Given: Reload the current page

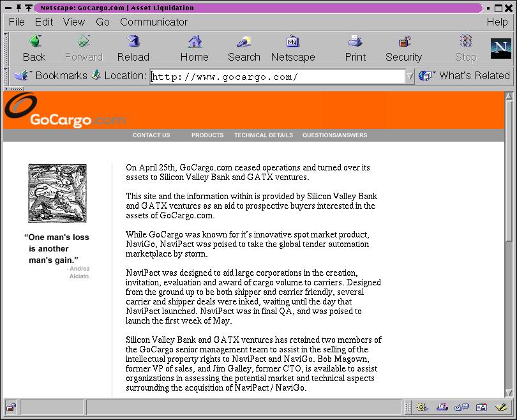Looking at the screenshot, I should 133,49.
